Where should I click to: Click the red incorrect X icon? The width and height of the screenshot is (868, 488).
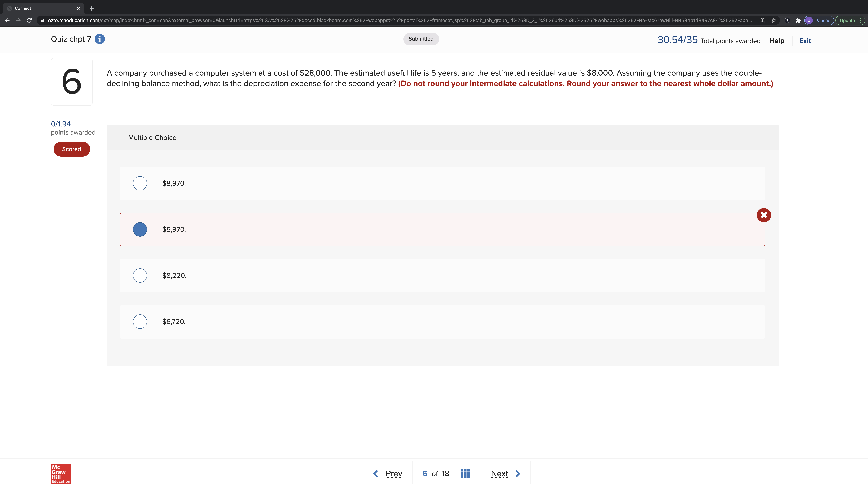click(764, 215)
